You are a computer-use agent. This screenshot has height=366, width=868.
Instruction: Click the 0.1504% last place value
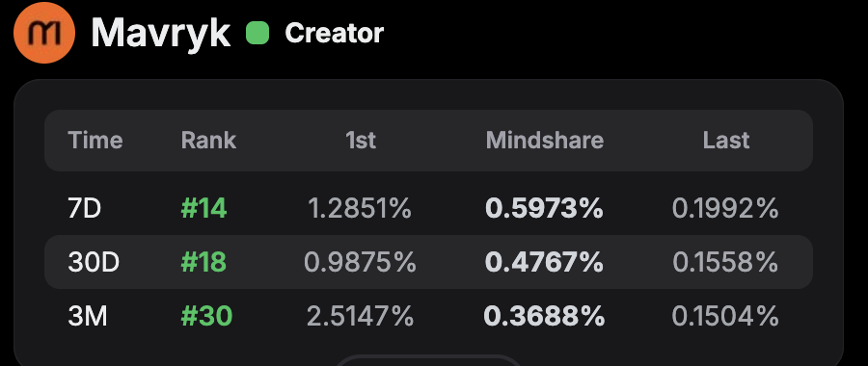coord(725,316)
